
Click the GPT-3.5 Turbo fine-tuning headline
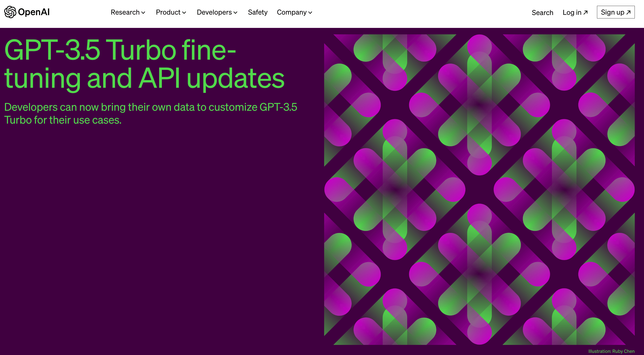pyautogui.click(x=144, y=64)
